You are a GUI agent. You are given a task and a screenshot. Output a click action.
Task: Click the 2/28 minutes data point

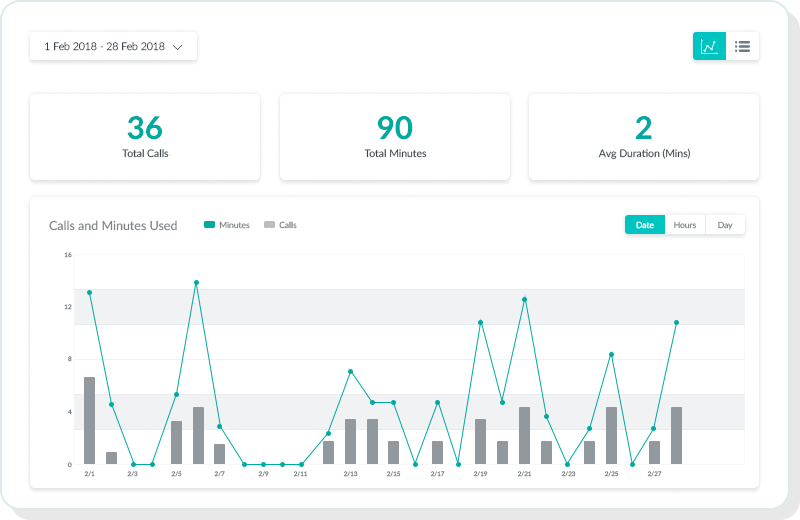(x=677, y=323)
